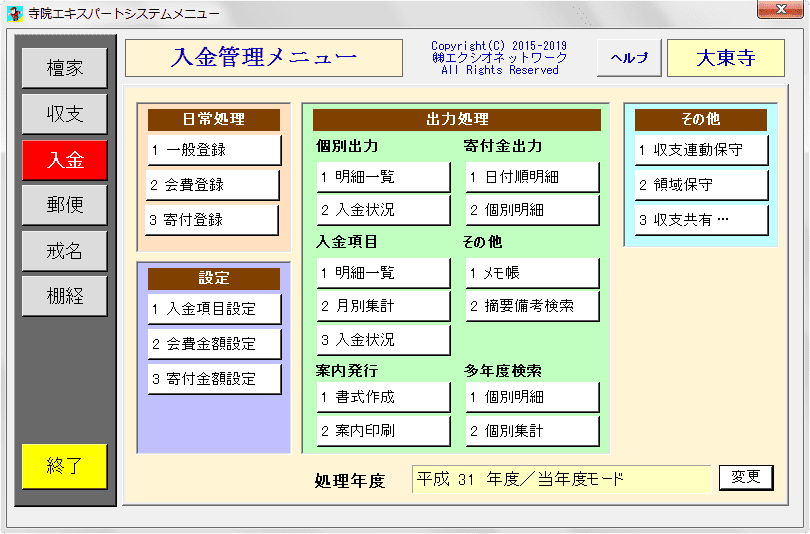
Task: Click 2 入金状況 under 個別出力
Action: coord(383,210)
